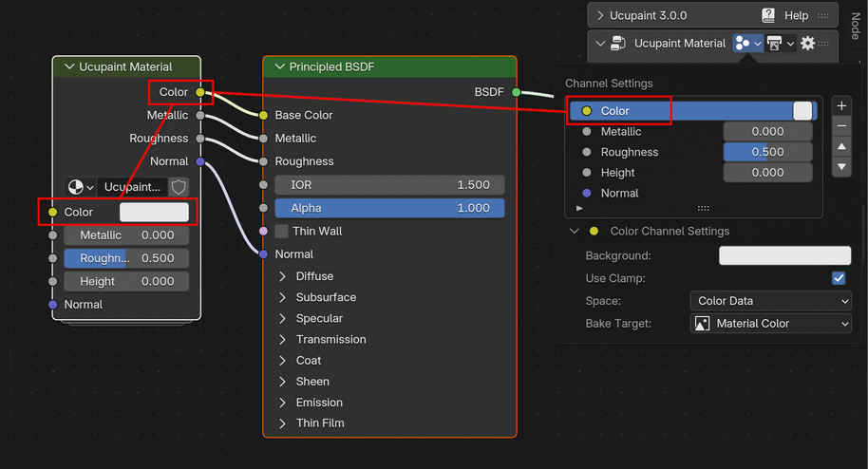Click the Normal input socket on Principled BSDF
This screenshot has width=868, height=469.
pos(263,254)
